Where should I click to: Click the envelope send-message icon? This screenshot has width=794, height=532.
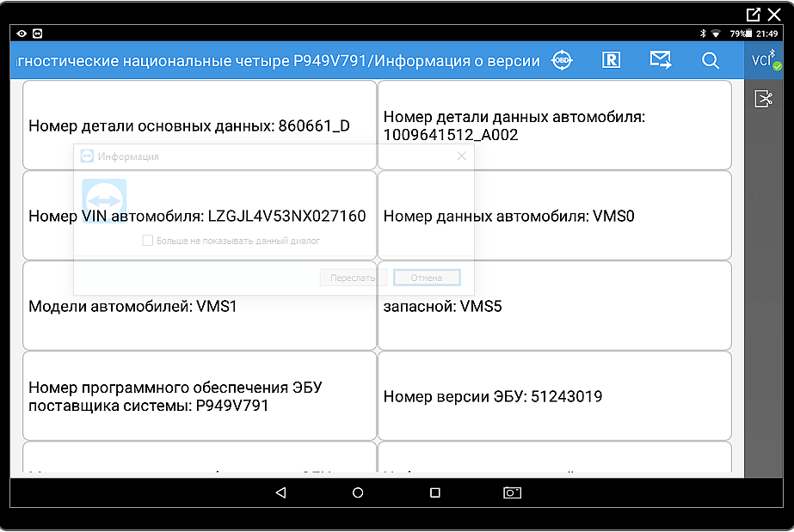pos(660,60)
